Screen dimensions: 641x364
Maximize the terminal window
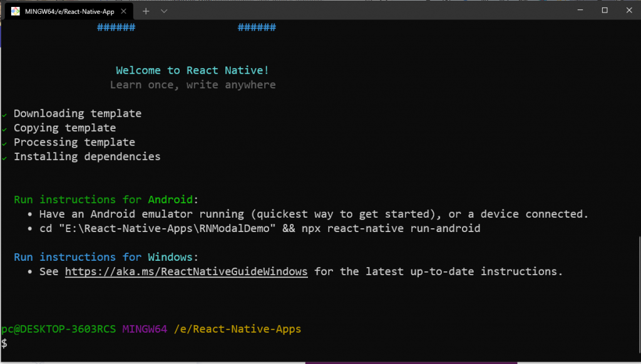pyautogui.click(x=605, y=10)
